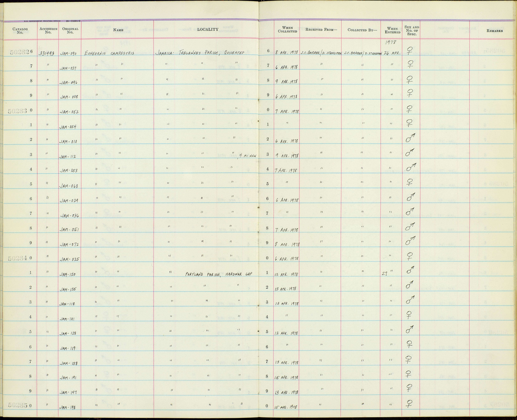Click the stamped catalog number "50285"
Viewport: 517px width, 420px height.
18,405
